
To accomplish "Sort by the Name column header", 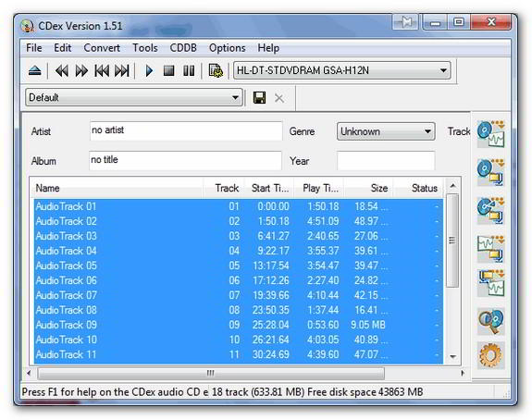I will [118, 188].
